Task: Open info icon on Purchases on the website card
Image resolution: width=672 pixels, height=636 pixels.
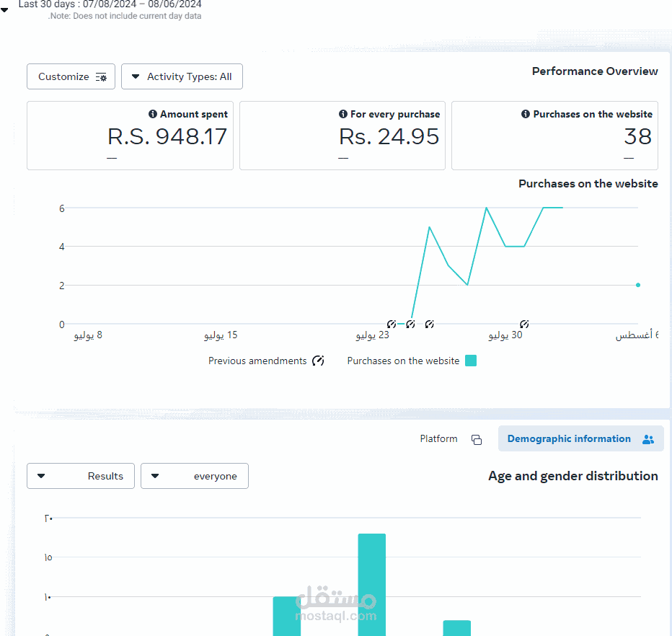Action: tap(526, 114)
